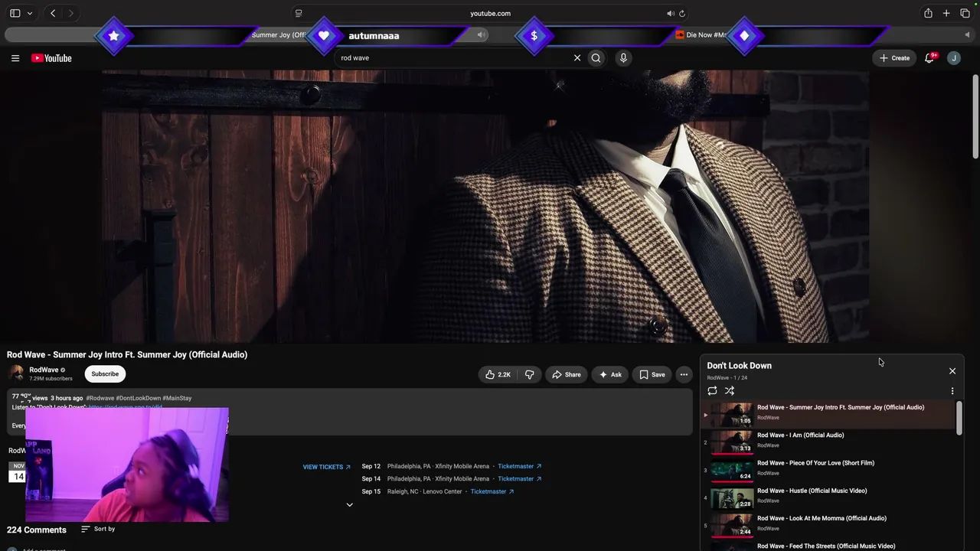Open the account avatar menu
Viewport: 980px width, 551px height.
(x=954, y=58)
